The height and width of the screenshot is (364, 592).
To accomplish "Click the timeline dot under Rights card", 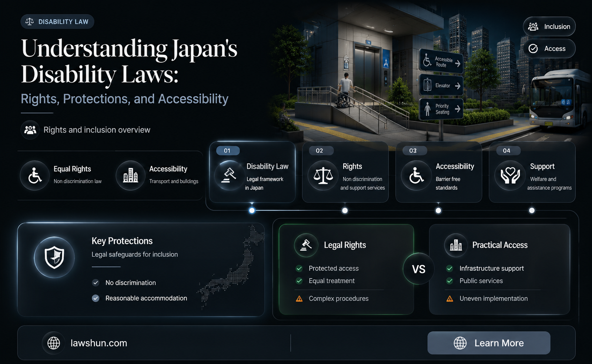I will [x=345, y=210].
